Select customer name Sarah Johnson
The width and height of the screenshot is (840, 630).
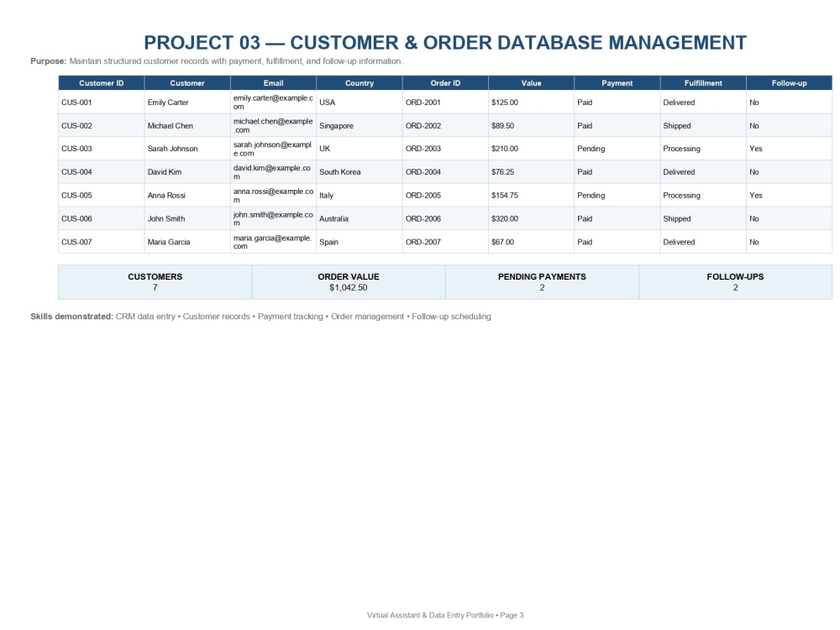click(x=172, y=149)
